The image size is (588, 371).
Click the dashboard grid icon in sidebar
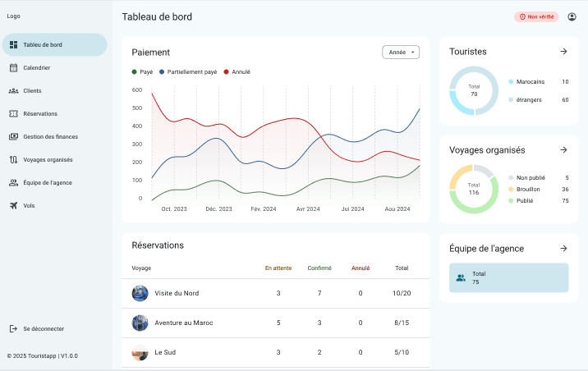click(14, 45)
